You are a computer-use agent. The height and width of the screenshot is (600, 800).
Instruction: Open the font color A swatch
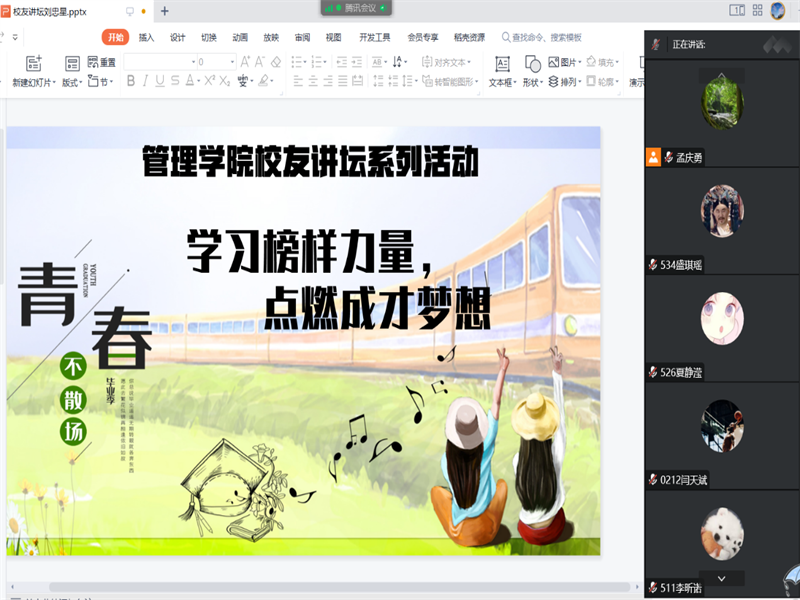click(188, 79)
